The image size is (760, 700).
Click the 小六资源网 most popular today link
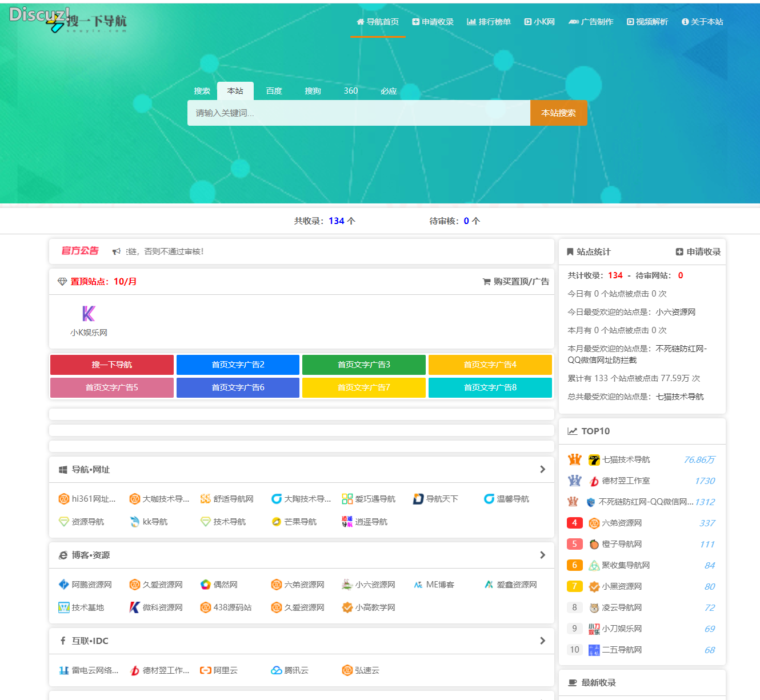point(675,312)
